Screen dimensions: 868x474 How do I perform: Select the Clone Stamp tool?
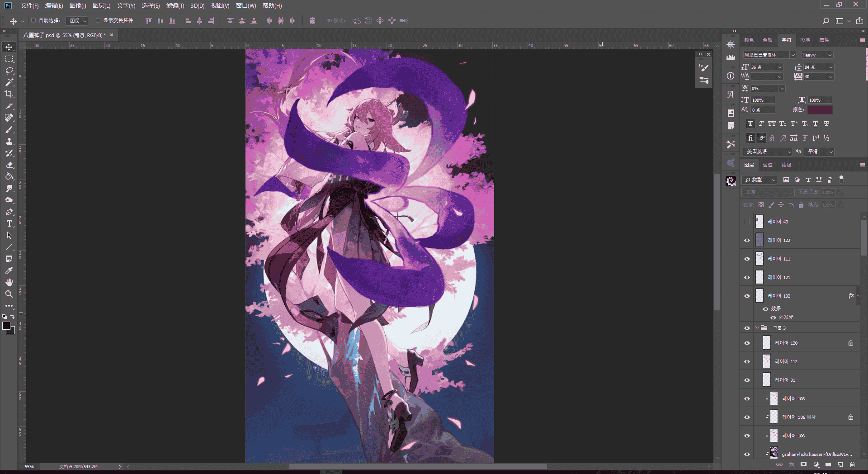pyautogui.click(x=9, y=141)
